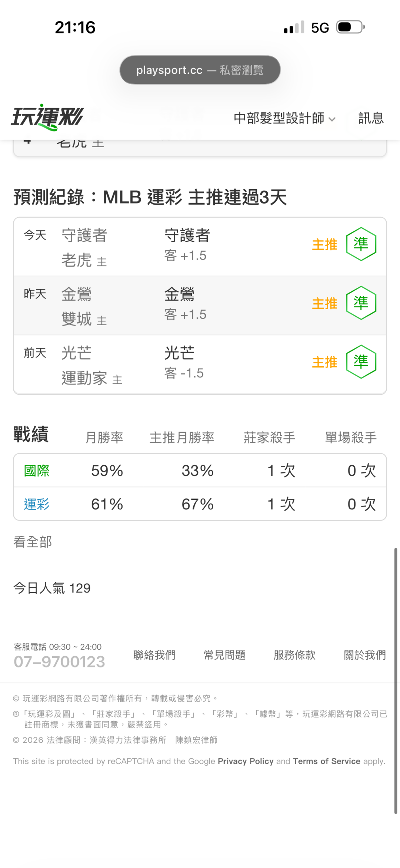Select the 運彩 record row label

point(37,504)
